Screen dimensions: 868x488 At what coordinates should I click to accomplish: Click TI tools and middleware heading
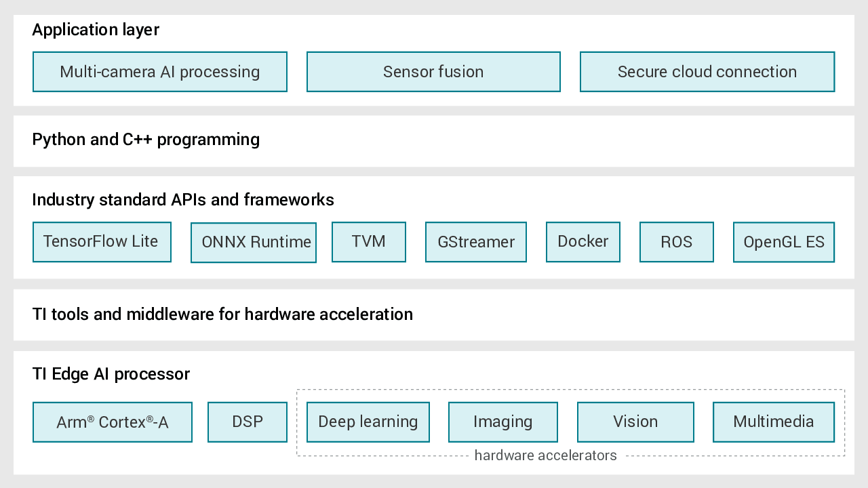[222, 314]
